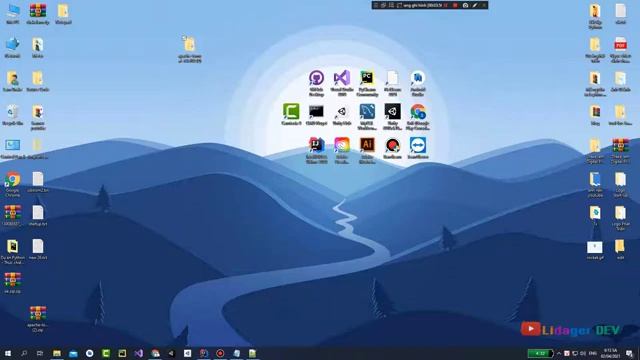This screenshot has height=360, width=640.
Task: Launch the Adobe Illustrator desktop shortcut
Action: click(367, 150)
